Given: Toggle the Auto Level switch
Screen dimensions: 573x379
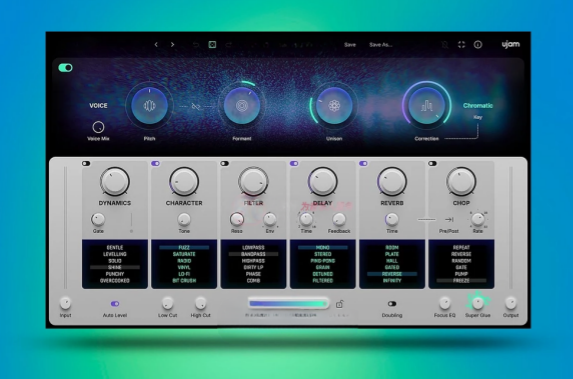Looking at the screenshot, I should (x=115, y=304).
